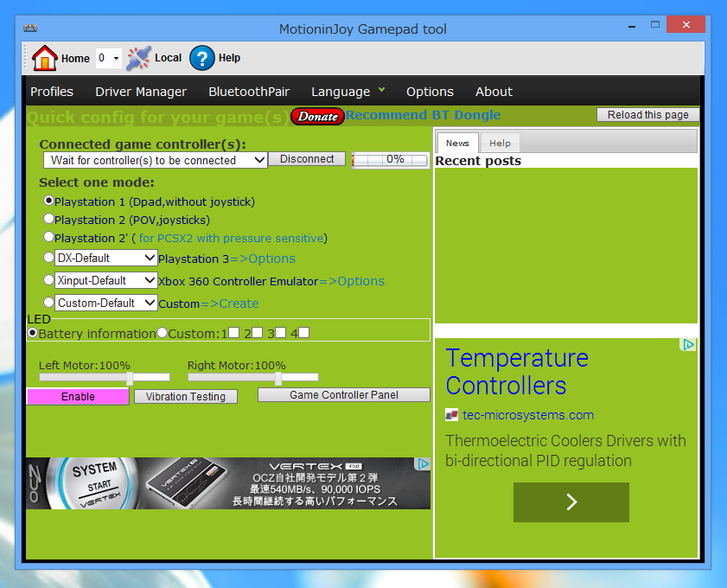Open the connected controller dropdown
This screenshot has width=727, height=588.
[x=156, y=161]
